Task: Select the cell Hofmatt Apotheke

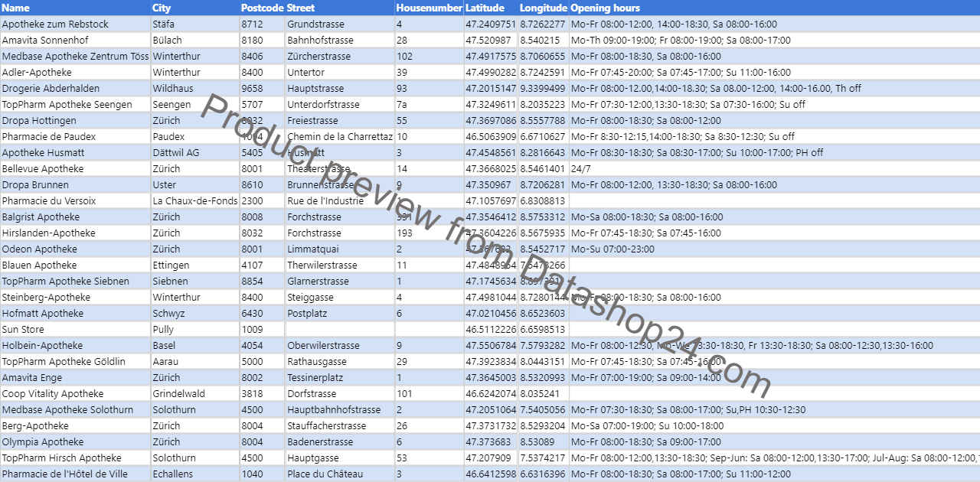Action: pyautogui.click(x=75, y=314)
